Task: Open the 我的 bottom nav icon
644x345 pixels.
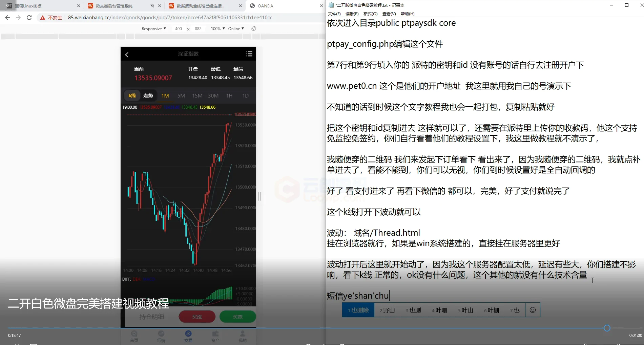Action: coord(243,336)
